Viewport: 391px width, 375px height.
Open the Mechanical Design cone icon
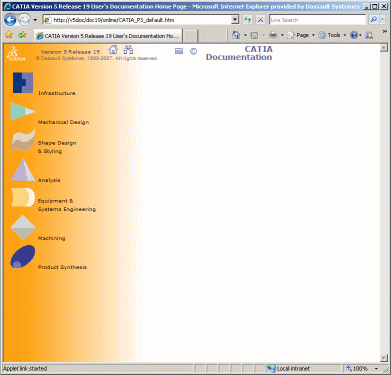tap(23, 111)
